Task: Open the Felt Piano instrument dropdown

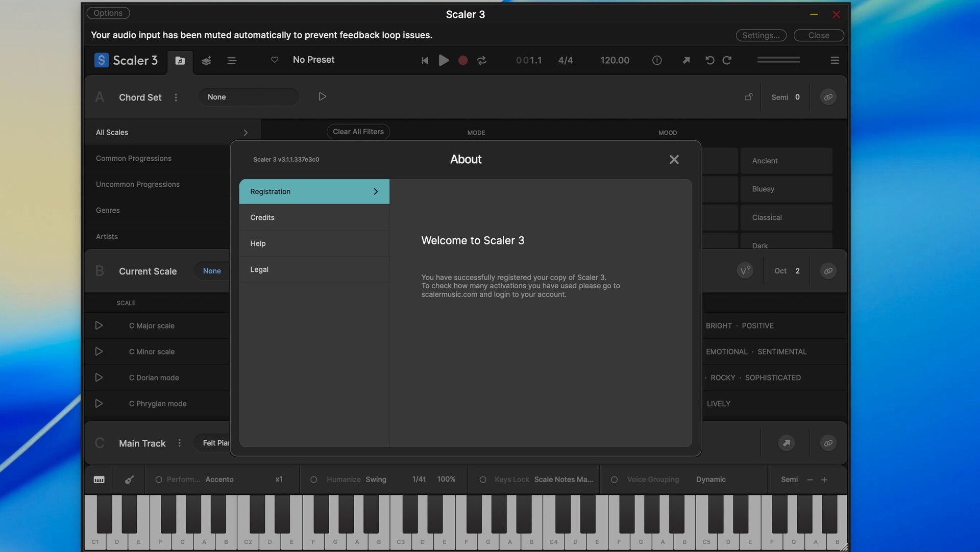Action: click(x=213, y=443)
